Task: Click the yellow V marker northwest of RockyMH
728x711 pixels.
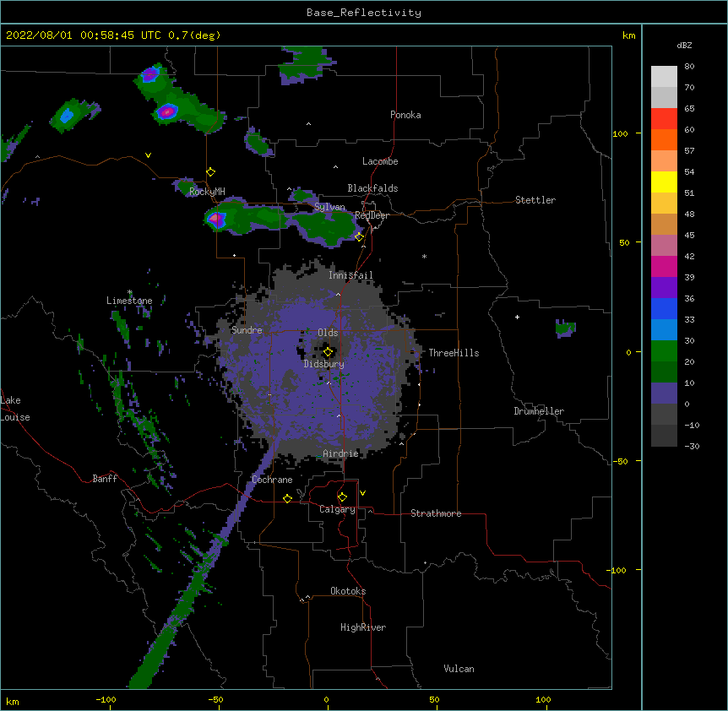Action: [148, 155]
